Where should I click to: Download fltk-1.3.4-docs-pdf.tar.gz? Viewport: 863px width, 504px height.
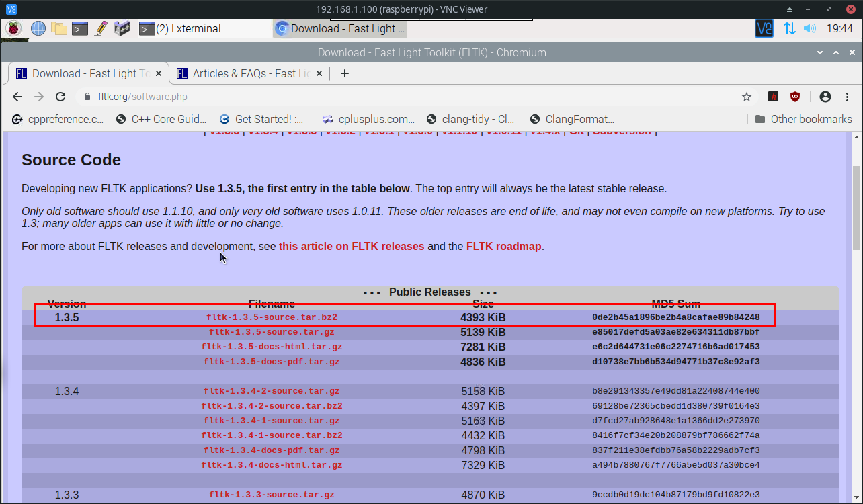click(272, 450)
